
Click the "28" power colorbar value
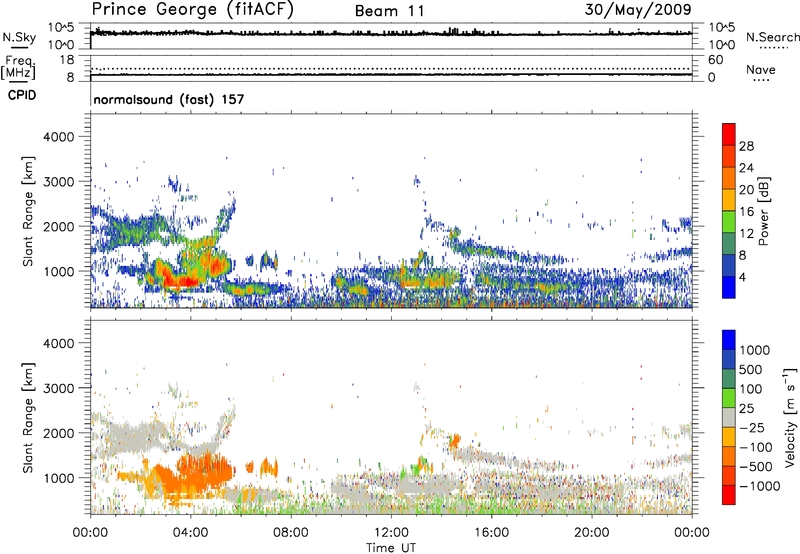pyautogui.click(x=746, y=146)
